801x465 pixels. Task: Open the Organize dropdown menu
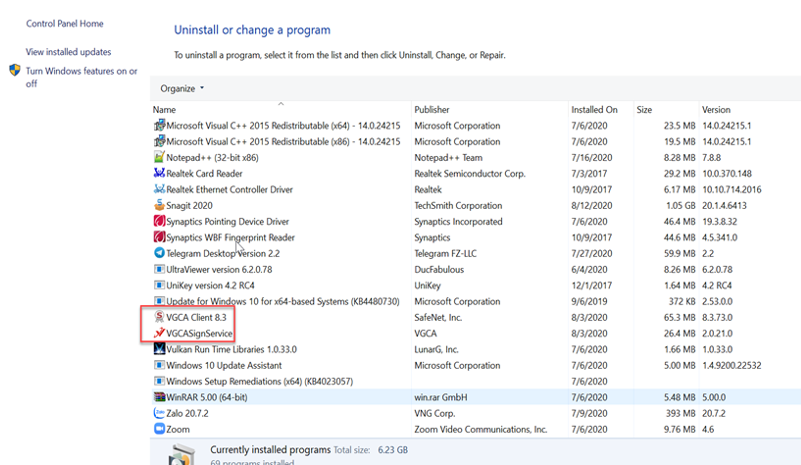coord(182,88)
